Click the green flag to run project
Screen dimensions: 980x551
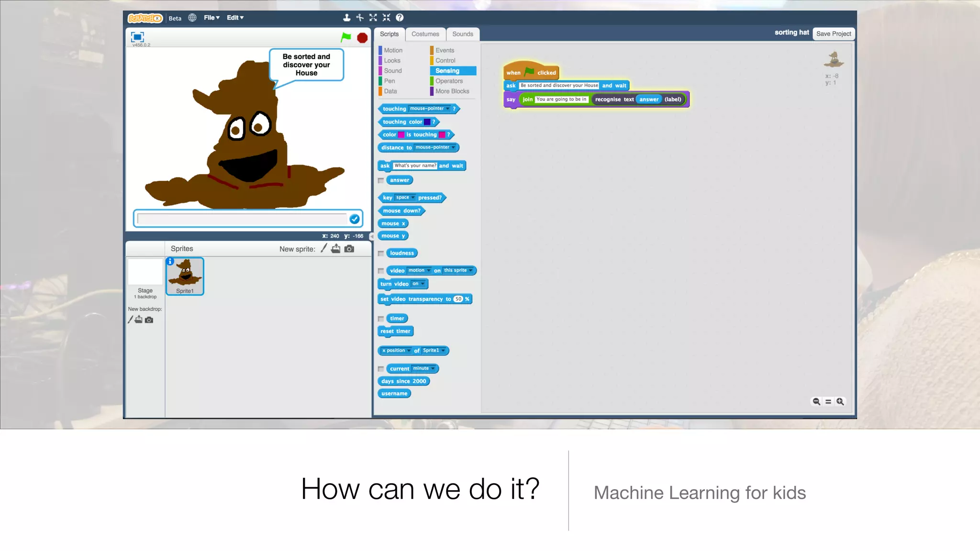[345, 37]
